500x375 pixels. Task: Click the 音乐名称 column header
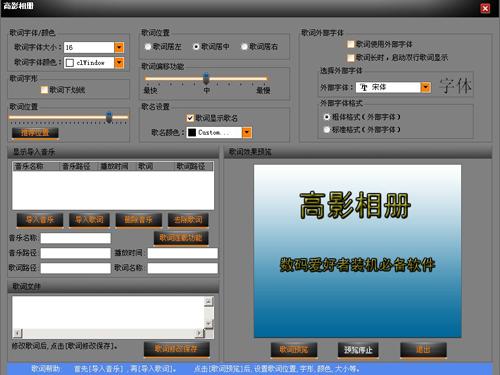(x=36, y=166)
